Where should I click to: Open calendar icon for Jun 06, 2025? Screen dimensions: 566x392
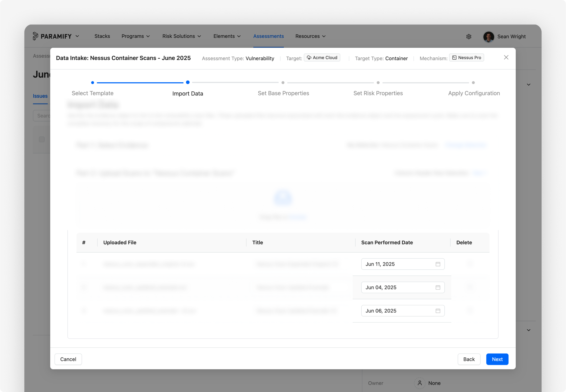click(x=438, y=311)
